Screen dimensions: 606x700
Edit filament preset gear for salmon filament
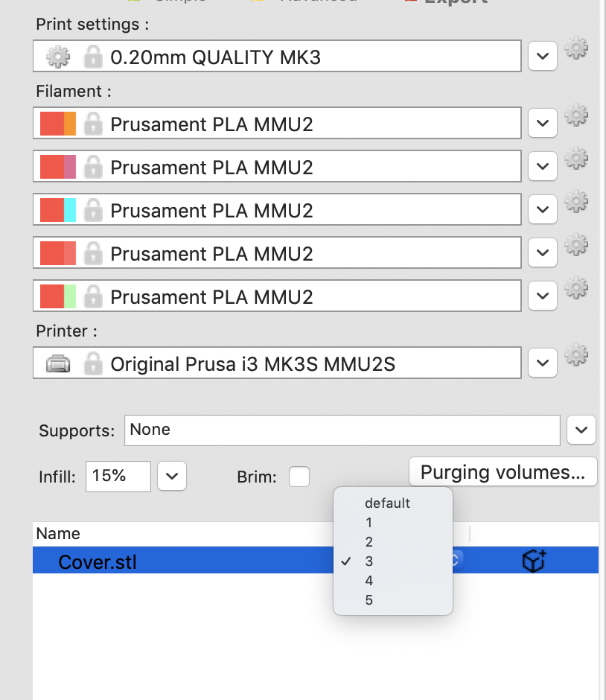[x=576, y=245]
